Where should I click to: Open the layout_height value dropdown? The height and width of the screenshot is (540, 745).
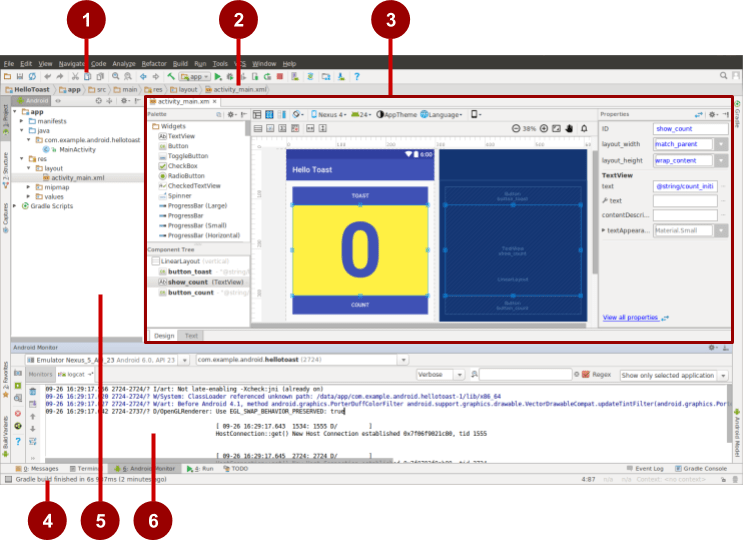tap(721, 161)
